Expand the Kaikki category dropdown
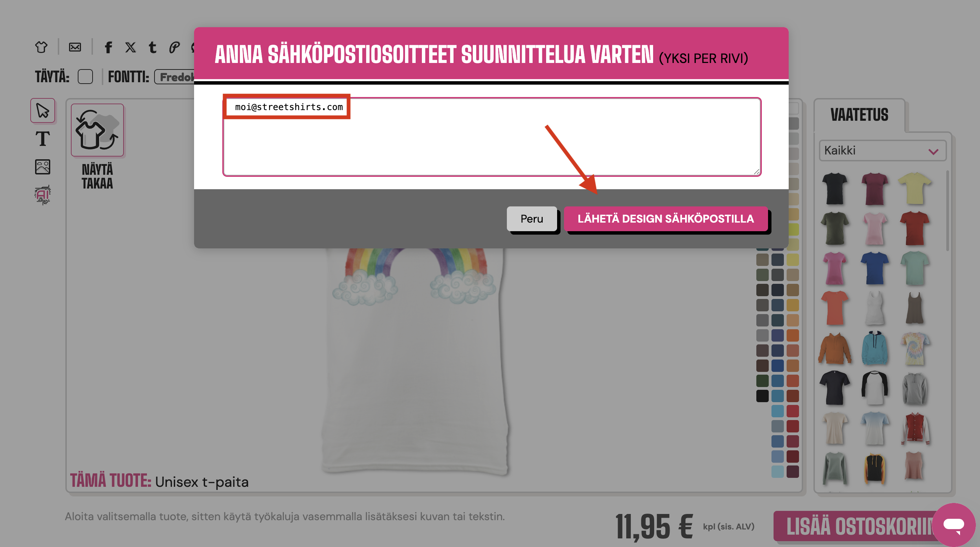The image size is (980, 547). coord(882,151)
